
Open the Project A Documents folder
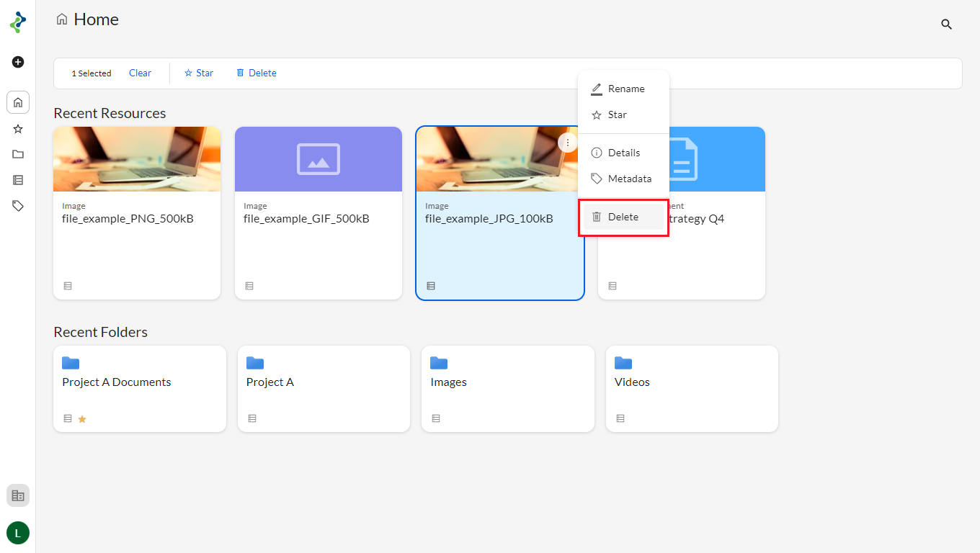(x=139, y=388)
